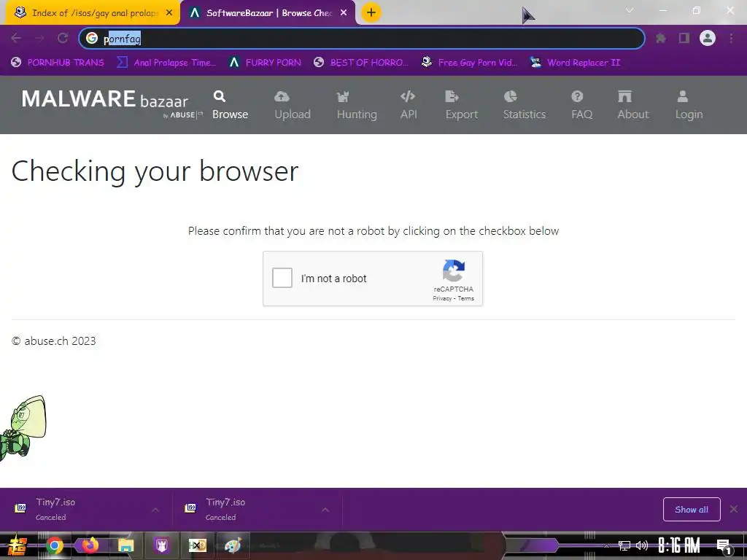Open the extensions puzzle icon
This screenshot has height=560, width=747.
point(660,38)
